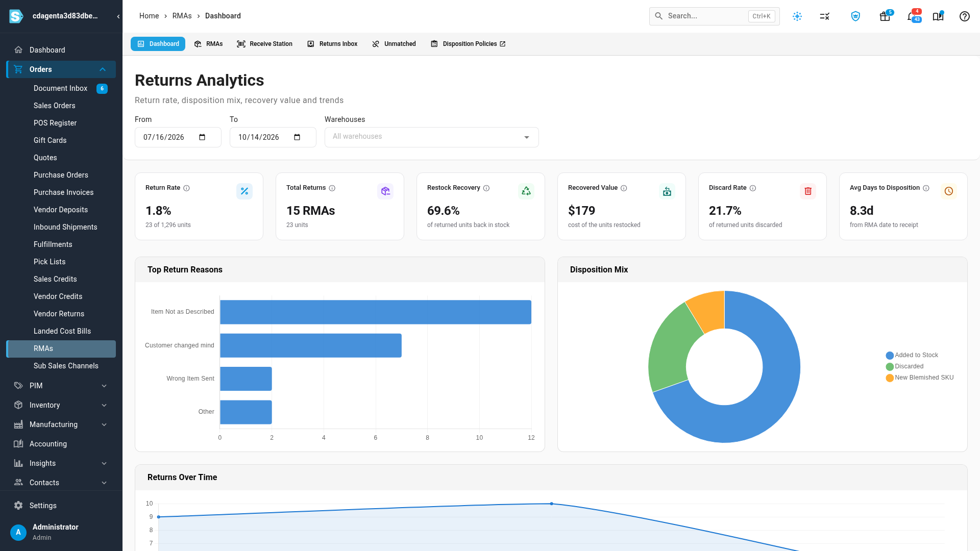Open the All warehouses dropdown
The width and height of the screenshot is (980, 551).
click(x=431, y=137)
